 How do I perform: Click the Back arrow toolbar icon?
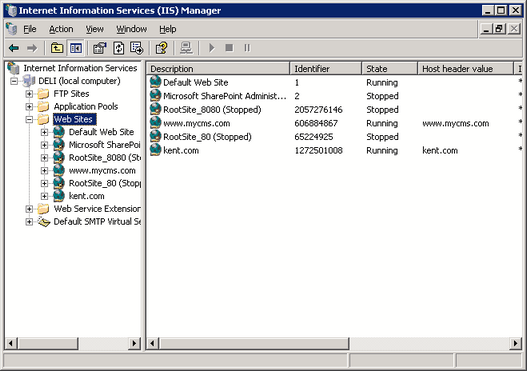tap(14, 48)
